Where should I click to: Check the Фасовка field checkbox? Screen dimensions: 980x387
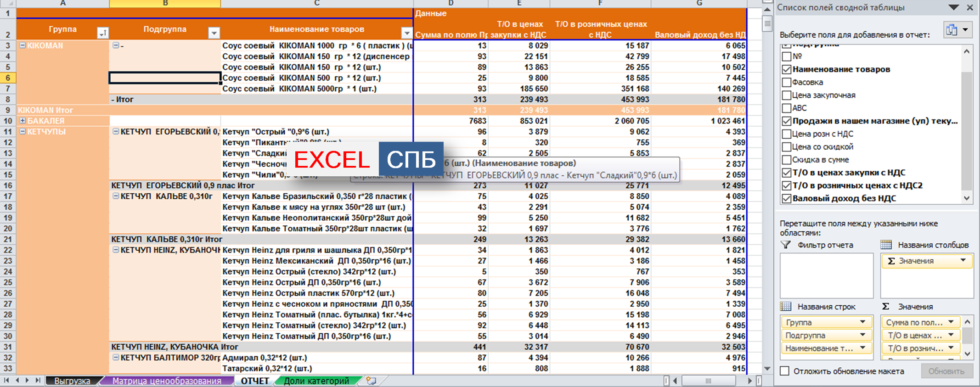[786, 83]
